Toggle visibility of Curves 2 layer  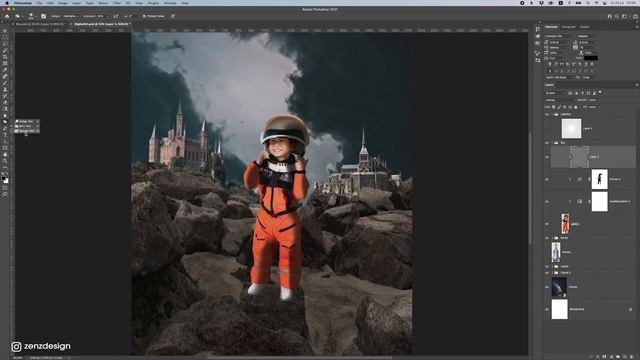pyautogui.click(x=547, y=179)
